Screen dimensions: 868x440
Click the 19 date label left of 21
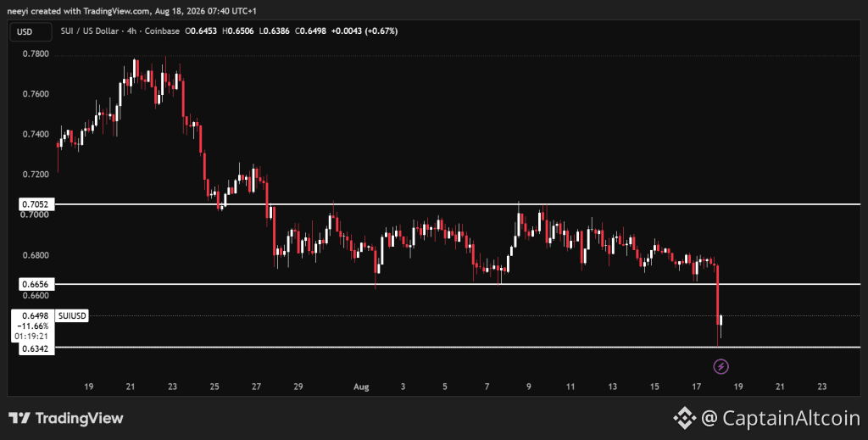coord(88,387)
